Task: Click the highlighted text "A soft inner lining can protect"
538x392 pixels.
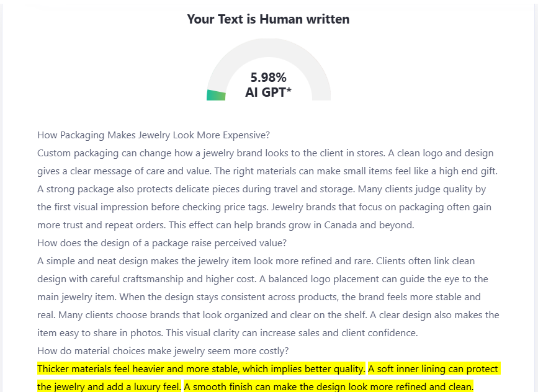Action: (x=433, y=369)
